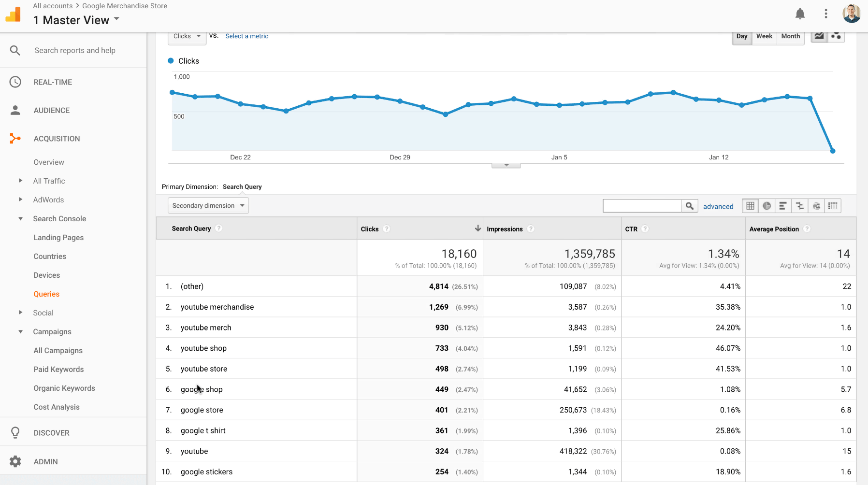868x485 pixels.
Task: Click help icon next to CTR header
Action: coord(645,228)
